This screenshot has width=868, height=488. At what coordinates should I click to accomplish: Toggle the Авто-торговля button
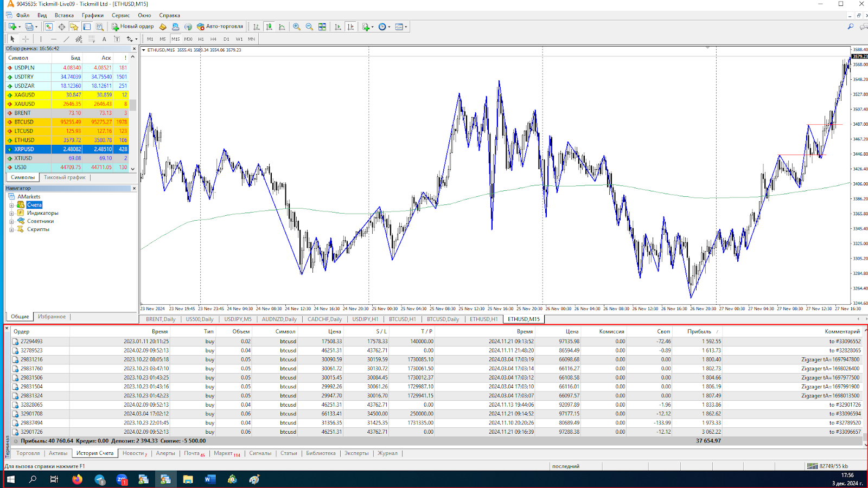coord(220,27)
